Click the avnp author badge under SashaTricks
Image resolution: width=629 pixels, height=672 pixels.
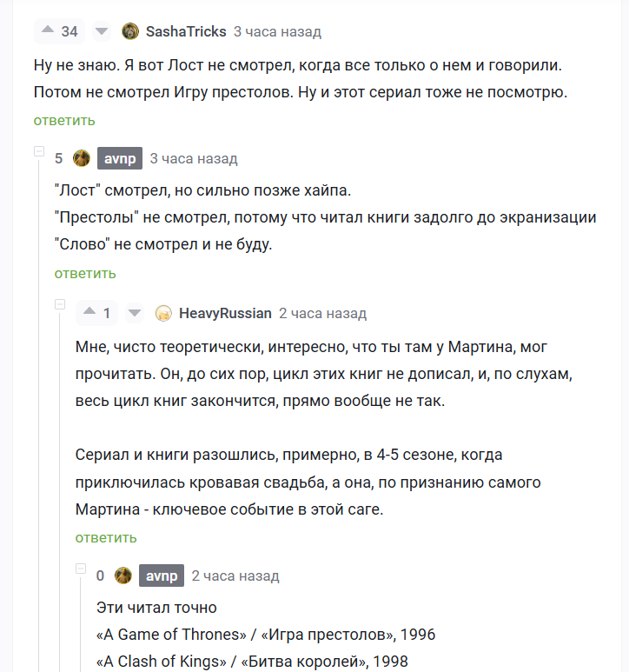click(120, 158)
